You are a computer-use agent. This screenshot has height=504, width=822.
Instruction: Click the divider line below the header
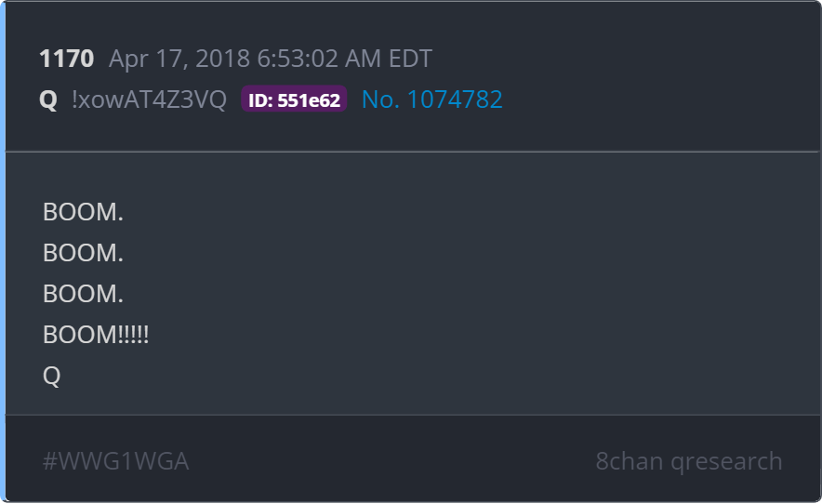point(413,153)
